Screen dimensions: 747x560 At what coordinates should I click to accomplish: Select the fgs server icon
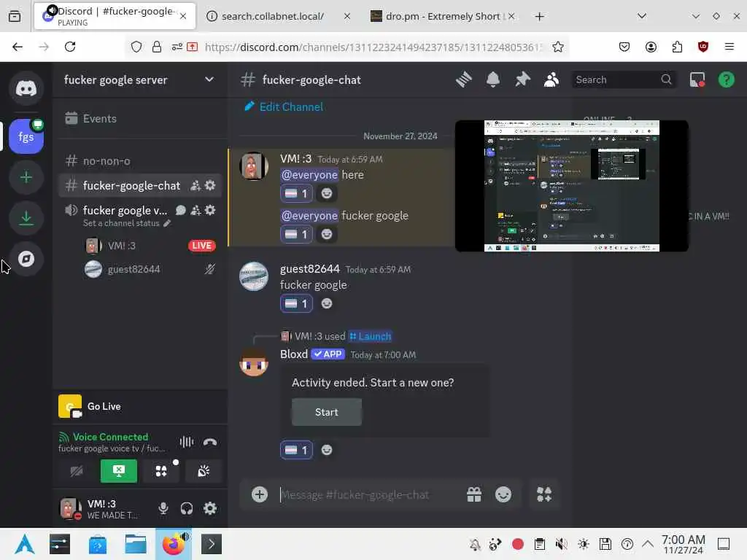pyautogui.click(x=26, y=136)
